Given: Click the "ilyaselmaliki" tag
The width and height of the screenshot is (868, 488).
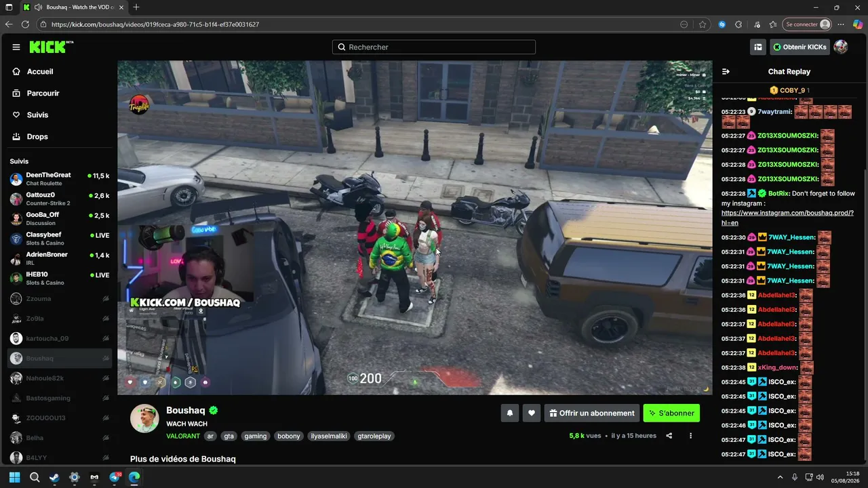Looking at the screenshot, I should (329, 436).
